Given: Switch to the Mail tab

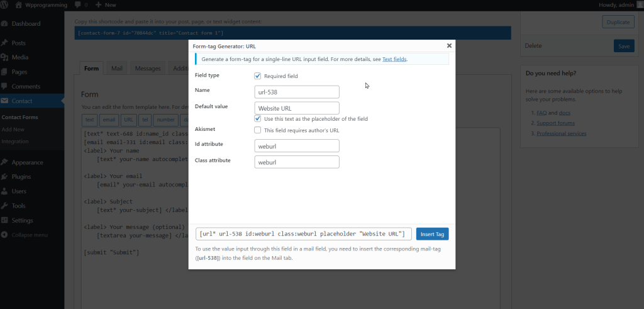Looking at the screenshot, I should [x=116, y=69].
